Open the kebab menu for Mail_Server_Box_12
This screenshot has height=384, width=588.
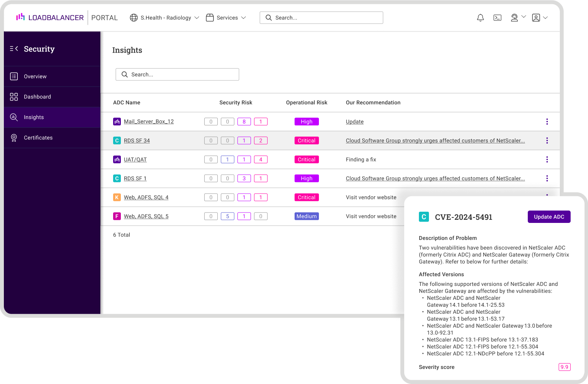pos(547,122)
